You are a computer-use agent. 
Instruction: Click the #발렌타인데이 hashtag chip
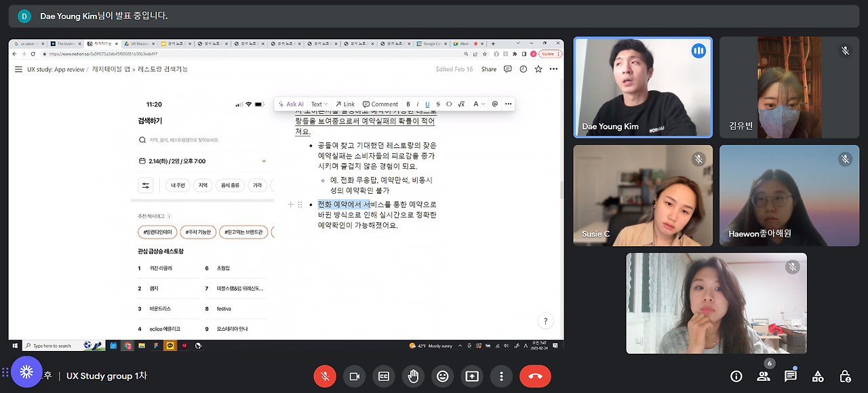coord(157,232)
